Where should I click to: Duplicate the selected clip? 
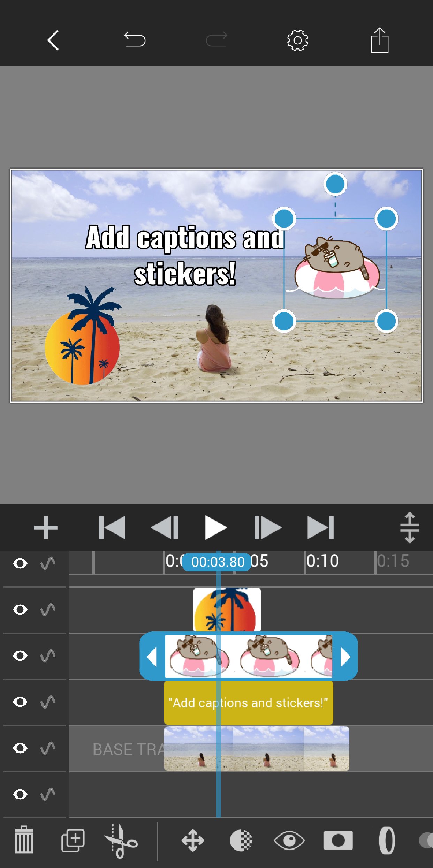coord(73,840)
